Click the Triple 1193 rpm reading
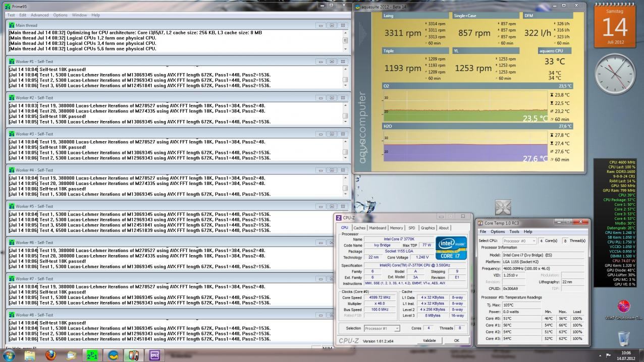This screenshot has width=644, height=362. (x=403, y=68)
